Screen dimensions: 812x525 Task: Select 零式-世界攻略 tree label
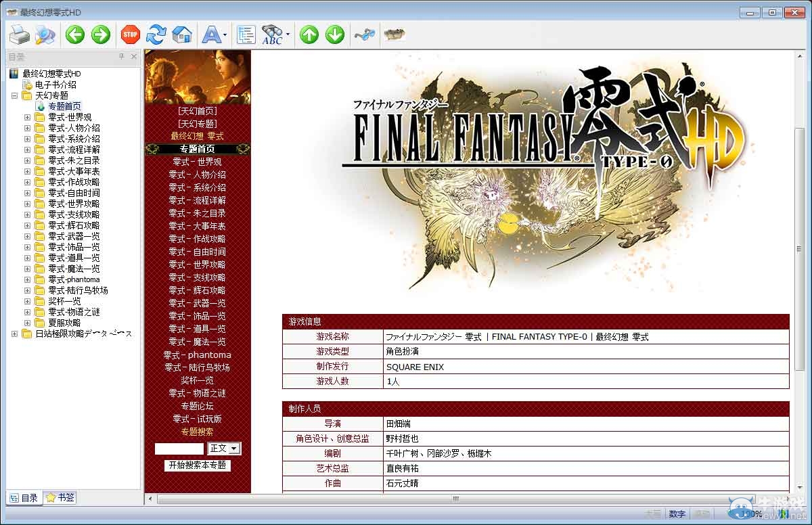coord(74,204)
